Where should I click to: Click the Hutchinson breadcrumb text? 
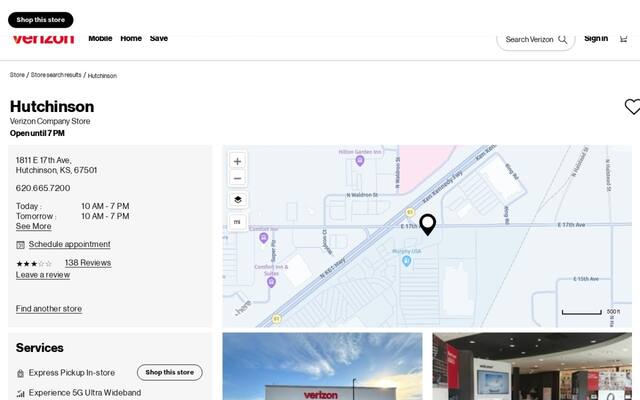102,76
